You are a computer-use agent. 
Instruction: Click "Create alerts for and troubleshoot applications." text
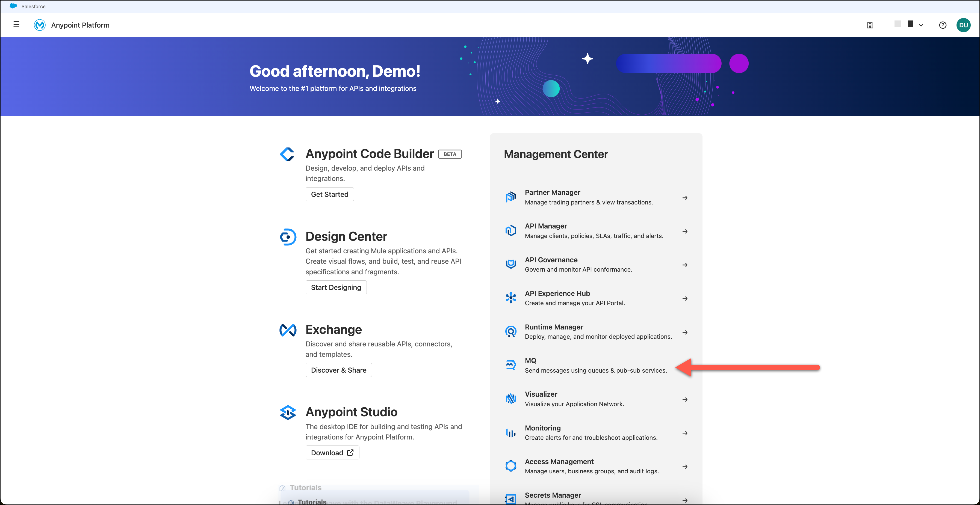click(591, 438)
